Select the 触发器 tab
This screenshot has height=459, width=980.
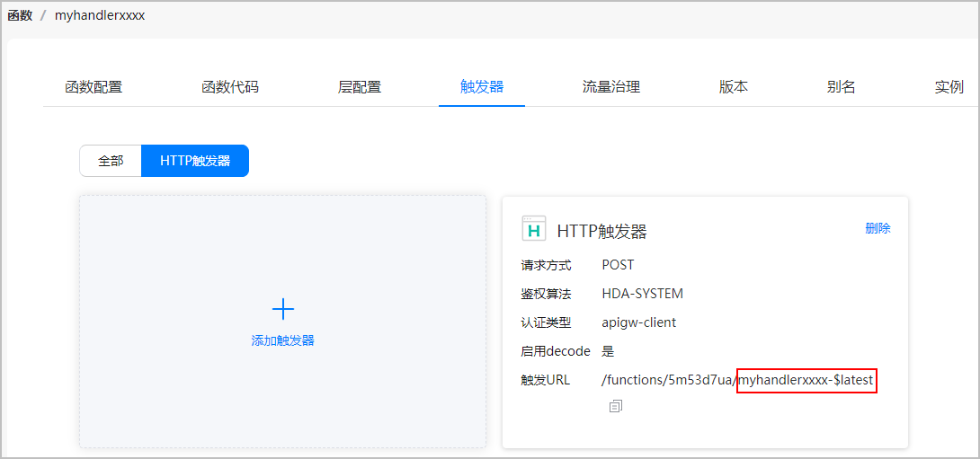click(x=482, y=87)
